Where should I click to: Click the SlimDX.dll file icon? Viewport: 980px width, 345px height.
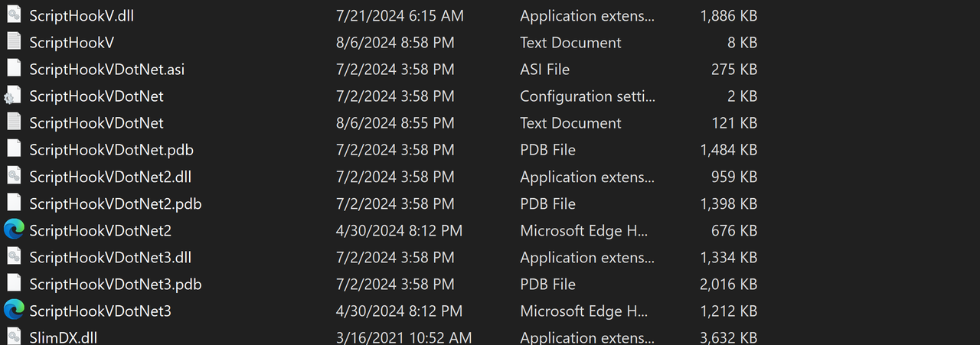(x=13, y=337)
